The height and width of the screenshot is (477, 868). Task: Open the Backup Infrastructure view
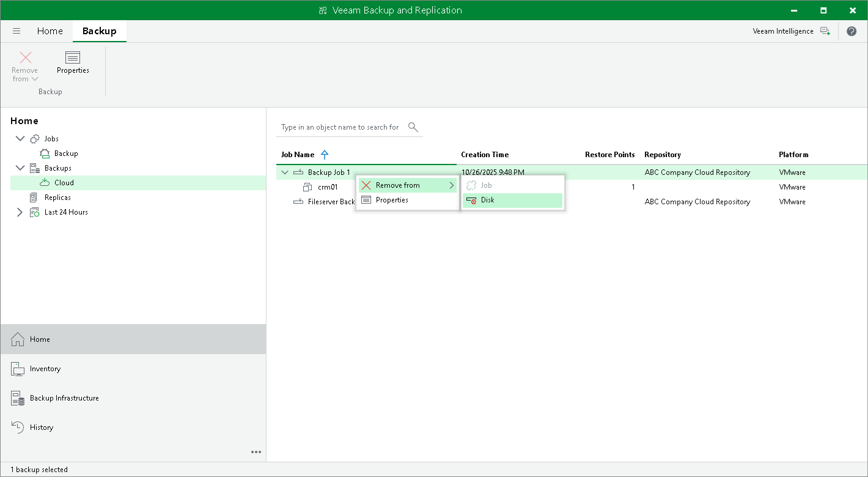tap(133, 398)
